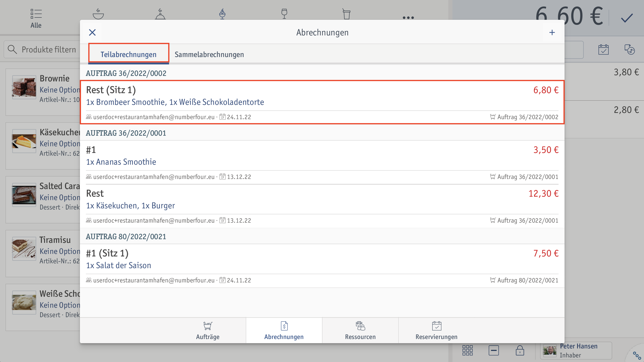Select the ice cream dessert category icon
This screenshot has height=362, width=644.
[x=222, y=14]
